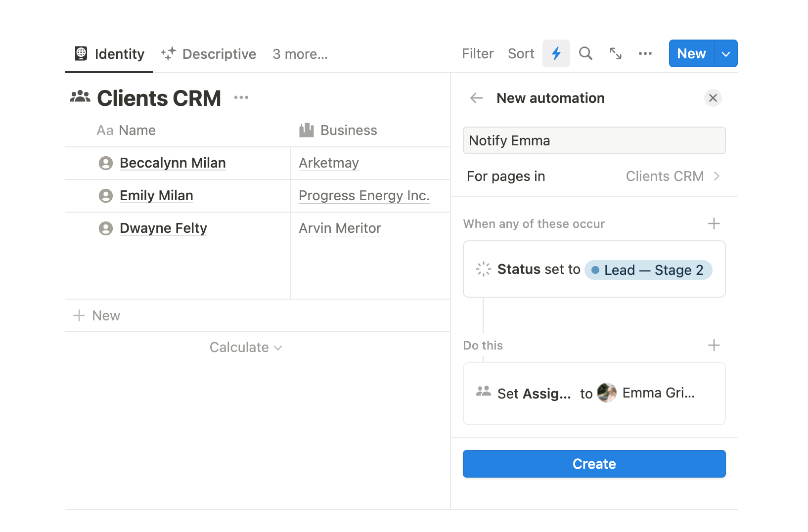
Task: Open the Filter options
Action: [x=477, y=53]
